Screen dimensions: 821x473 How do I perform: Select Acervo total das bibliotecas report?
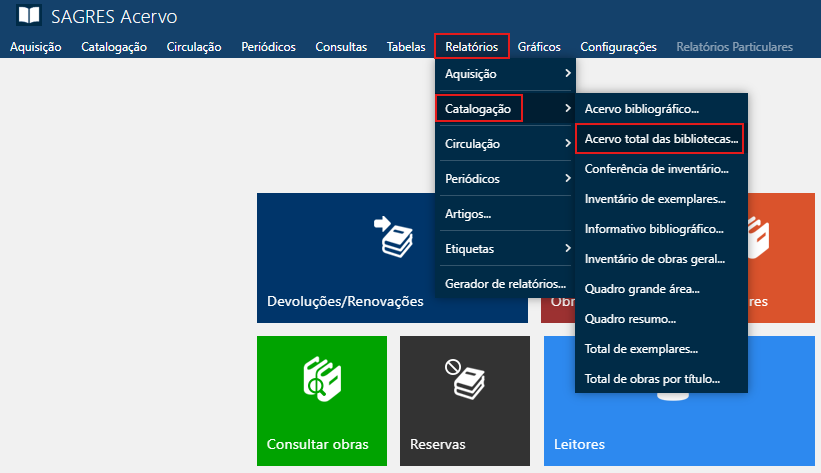(660, 139)
